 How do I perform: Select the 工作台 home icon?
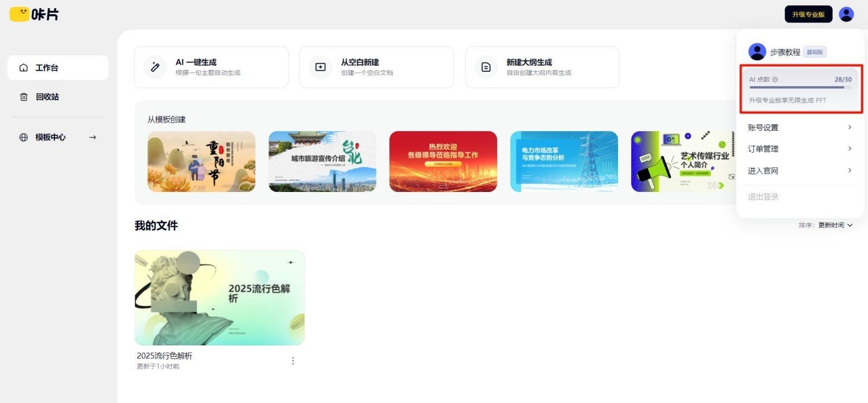[23, 67]
